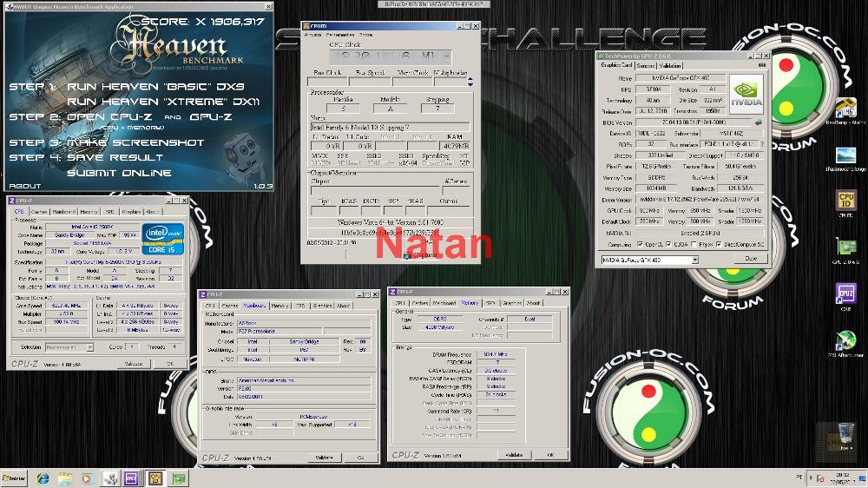868x488 pixels.
Task: Click the BIOS Version field in GPU-Z
Action: 694,122
